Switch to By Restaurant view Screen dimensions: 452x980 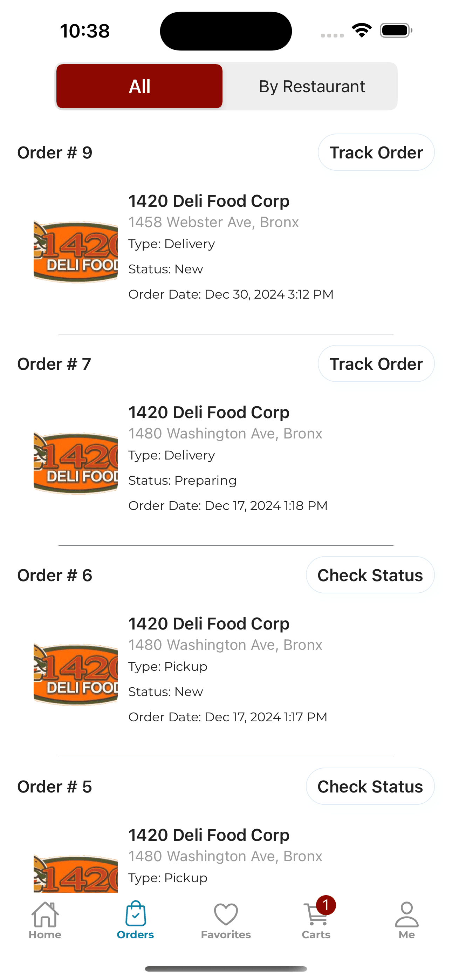[311, 86]
